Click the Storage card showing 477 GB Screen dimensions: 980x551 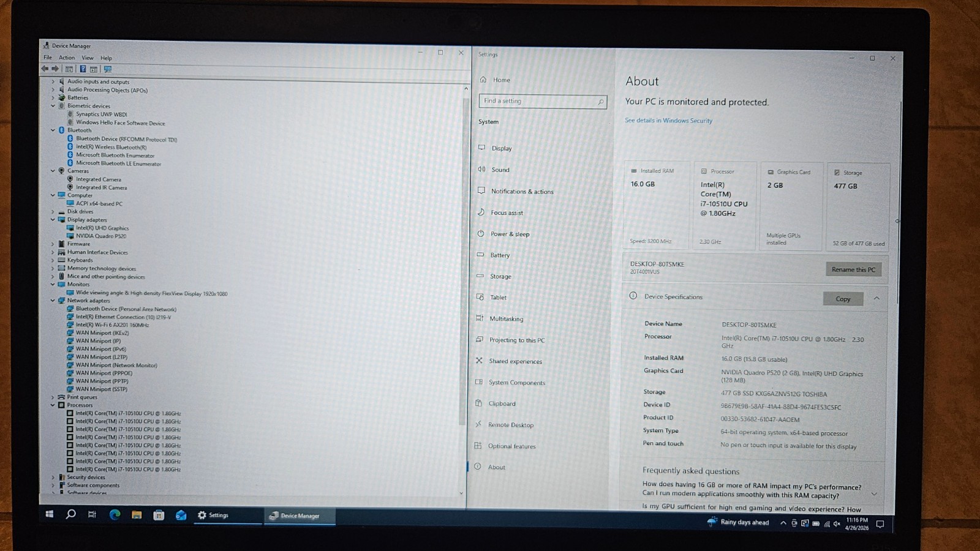click(x=858, y=206)
